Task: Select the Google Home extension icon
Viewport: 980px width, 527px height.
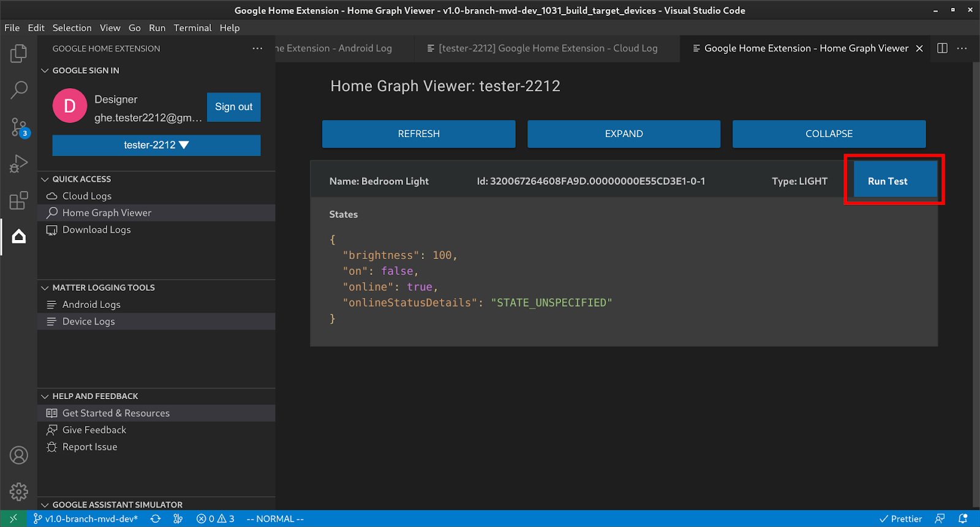Action: [x=18, y=236]
